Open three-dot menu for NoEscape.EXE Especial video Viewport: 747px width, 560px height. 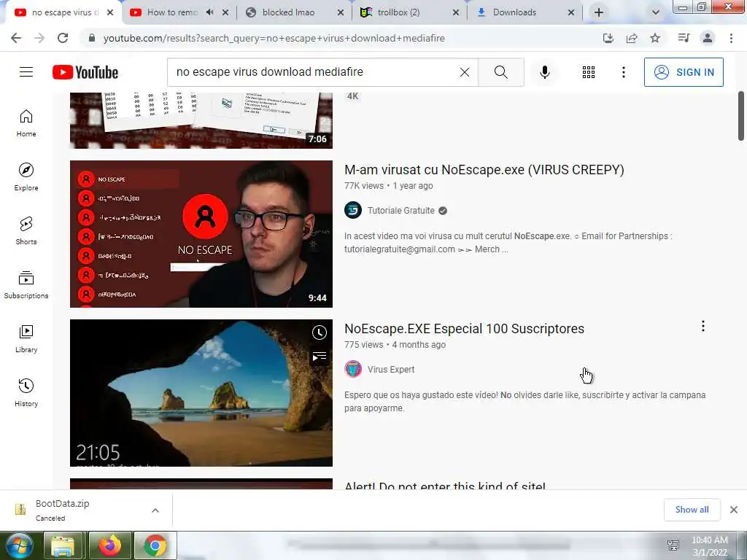click(x=703, y=326)
